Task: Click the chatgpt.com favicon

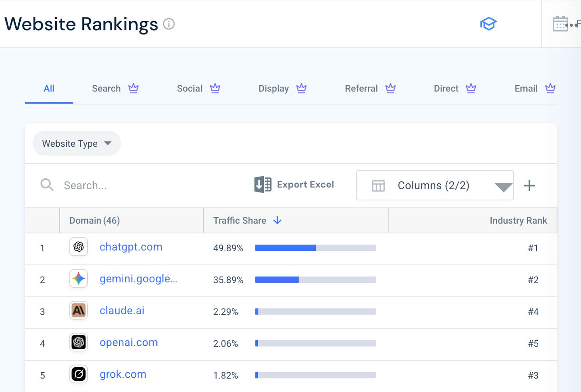Action: click(79, 247)
